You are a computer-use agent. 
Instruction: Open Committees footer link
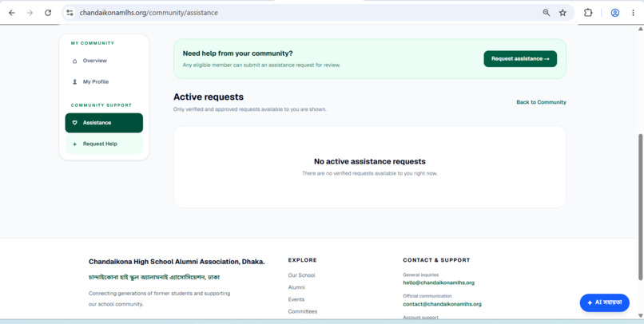303,312
